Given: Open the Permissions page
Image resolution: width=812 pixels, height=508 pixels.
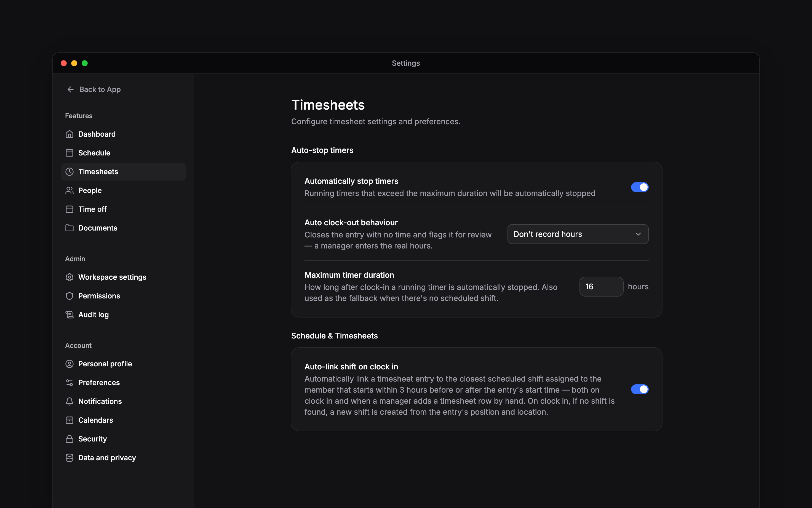Looking at the screenshot, I should click(x=123, y=296).
